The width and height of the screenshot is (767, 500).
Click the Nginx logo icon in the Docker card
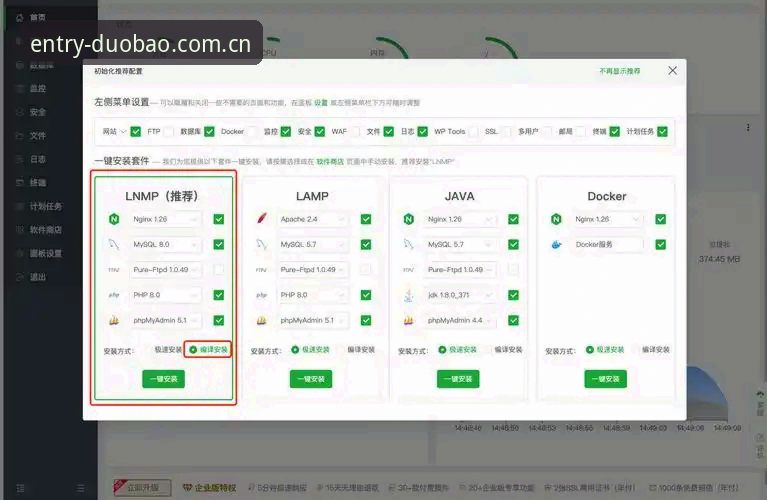556,219
